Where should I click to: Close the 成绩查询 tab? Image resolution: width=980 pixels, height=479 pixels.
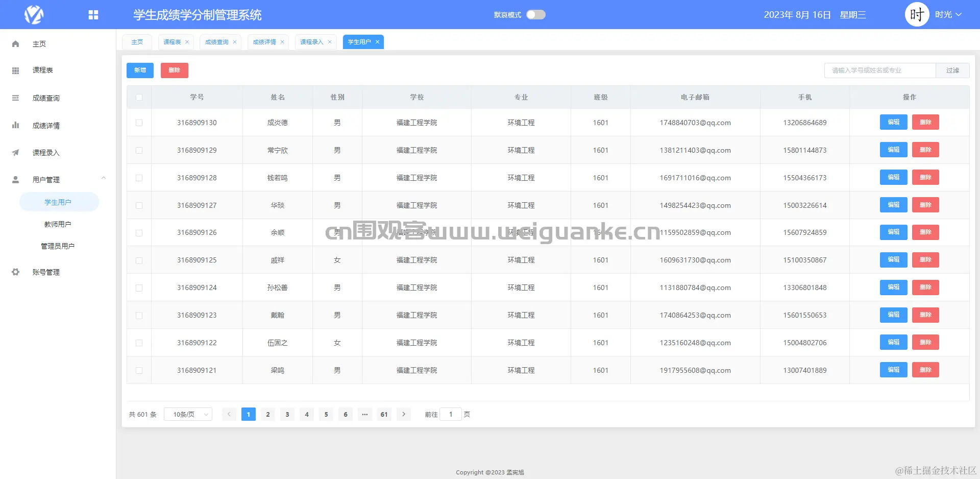235,42
